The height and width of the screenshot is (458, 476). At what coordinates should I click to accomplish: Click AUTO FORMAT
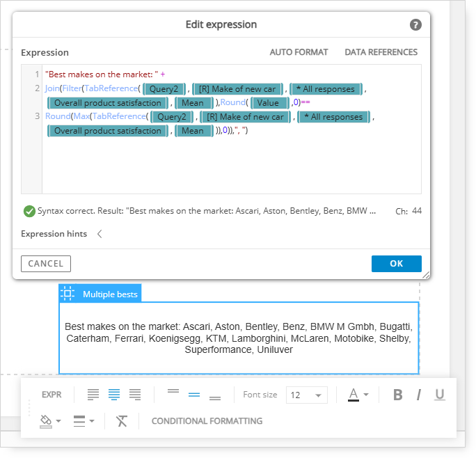coord(299,52)
